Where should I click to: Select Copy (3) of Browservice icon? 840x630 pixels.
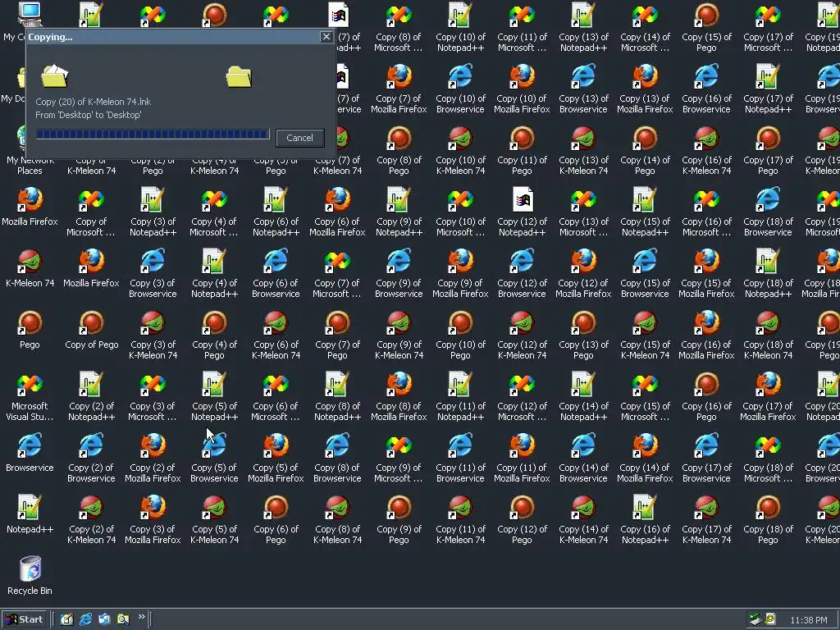click(153, 261)
